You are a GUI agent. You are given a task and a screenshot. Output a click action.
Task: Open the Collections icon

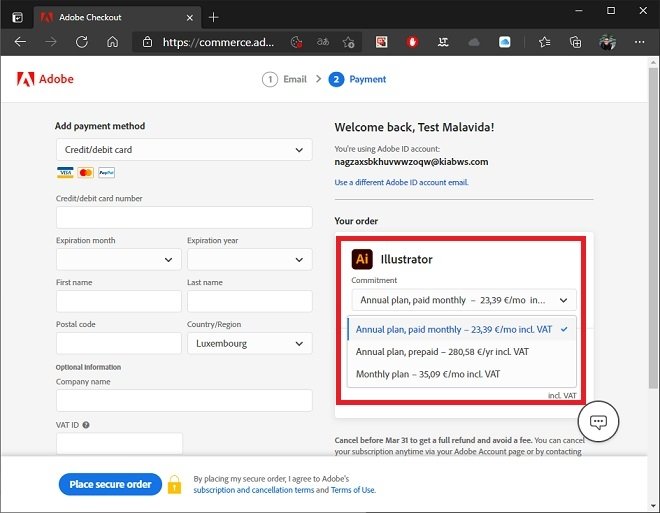pos(575,42)
